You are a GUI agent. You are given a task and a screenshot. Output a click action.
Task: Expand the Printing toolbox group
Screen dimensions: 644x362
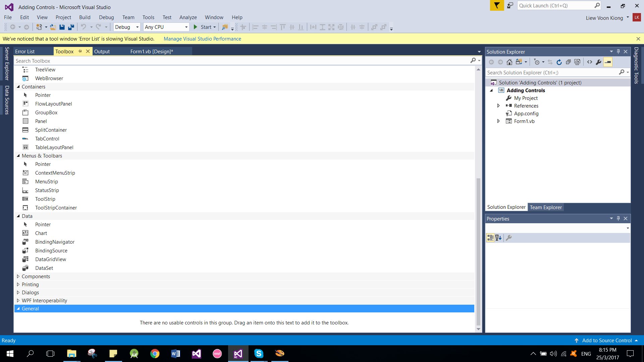tap(18, 284)
